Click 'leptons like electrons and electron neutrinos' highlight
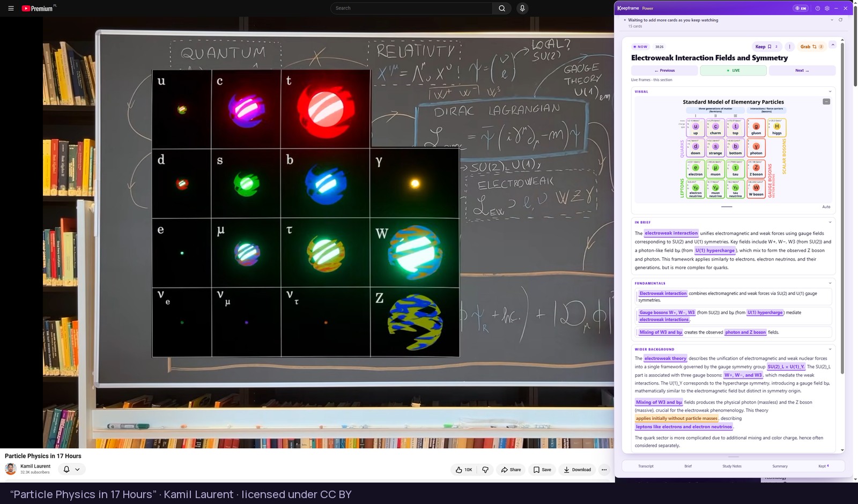The image size is (858, 504). pos(684,427)
